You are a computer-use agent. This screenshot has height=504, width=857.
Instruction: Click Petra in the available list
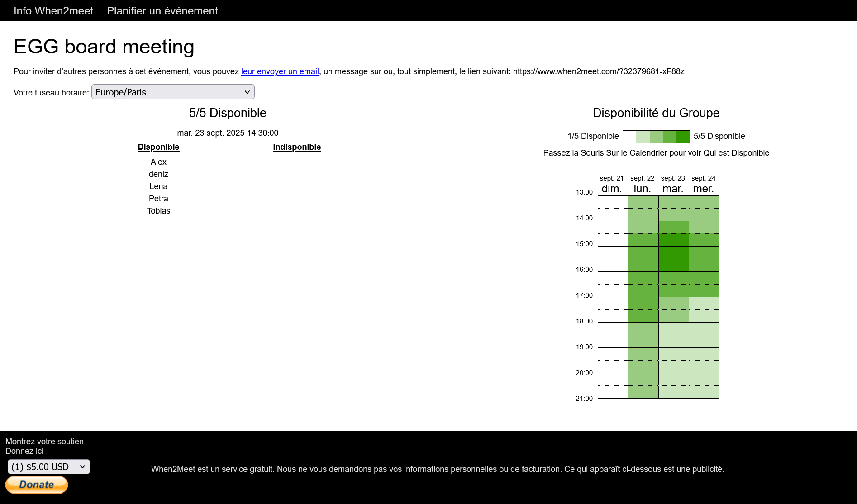point(158,199)
